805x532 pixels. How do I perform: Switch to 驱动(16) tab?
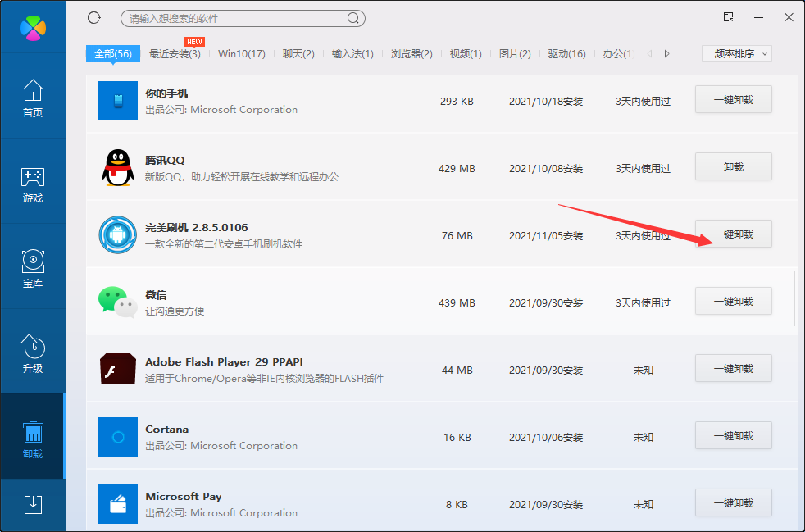click(566, 54)
